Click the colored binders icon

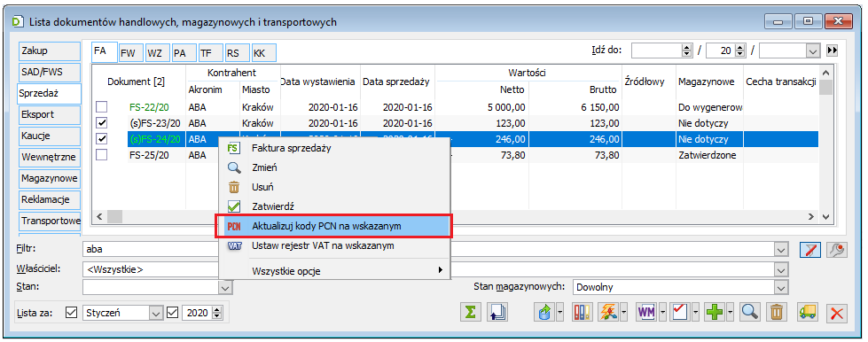[x=583, y=312]
